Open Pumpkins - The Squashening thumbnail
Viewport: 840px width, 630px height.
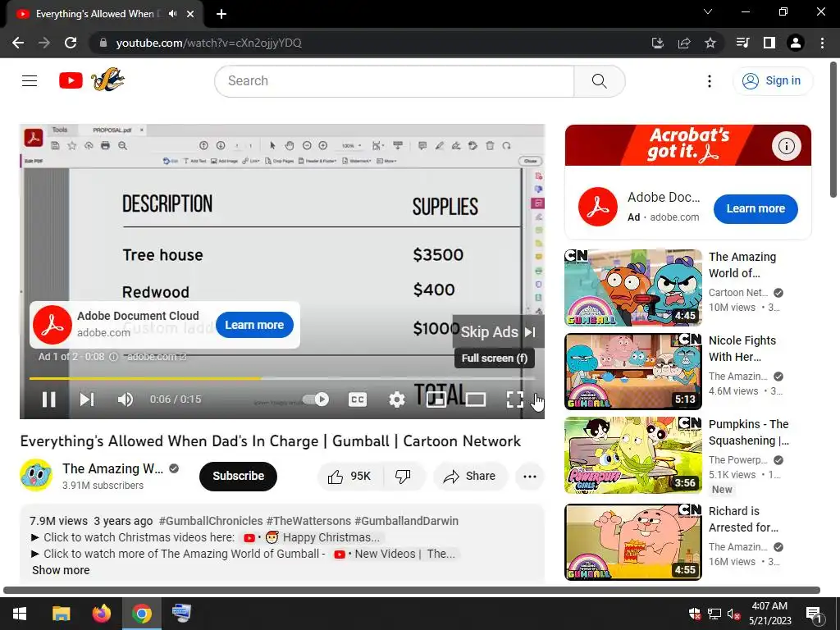pos(633,454)
